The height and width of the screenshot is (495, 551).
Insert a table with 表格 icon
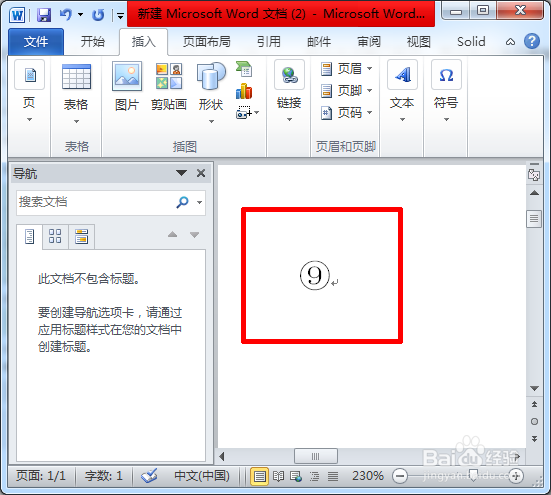[x=76, y=93]
